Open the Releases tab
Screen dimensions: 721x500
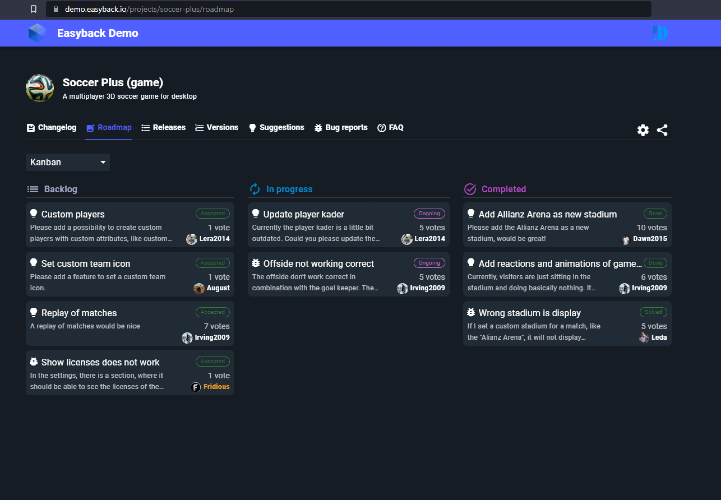point(163,128)
